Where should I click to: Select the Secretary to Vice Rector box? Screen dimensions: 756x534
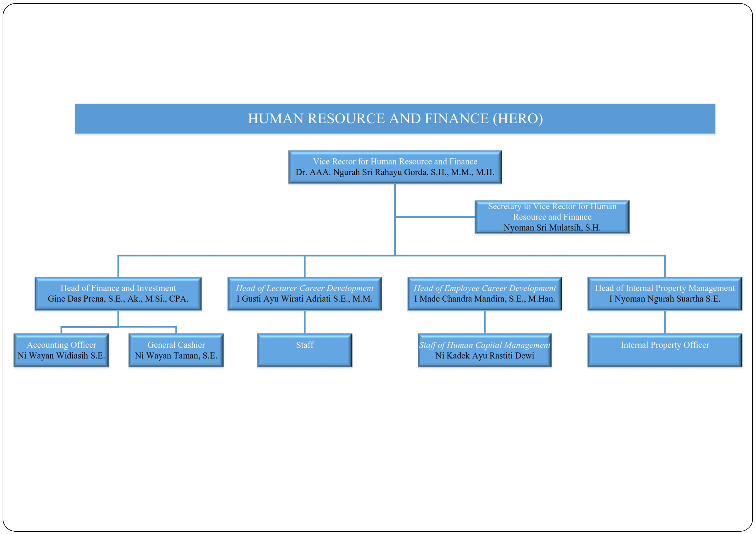552,217
